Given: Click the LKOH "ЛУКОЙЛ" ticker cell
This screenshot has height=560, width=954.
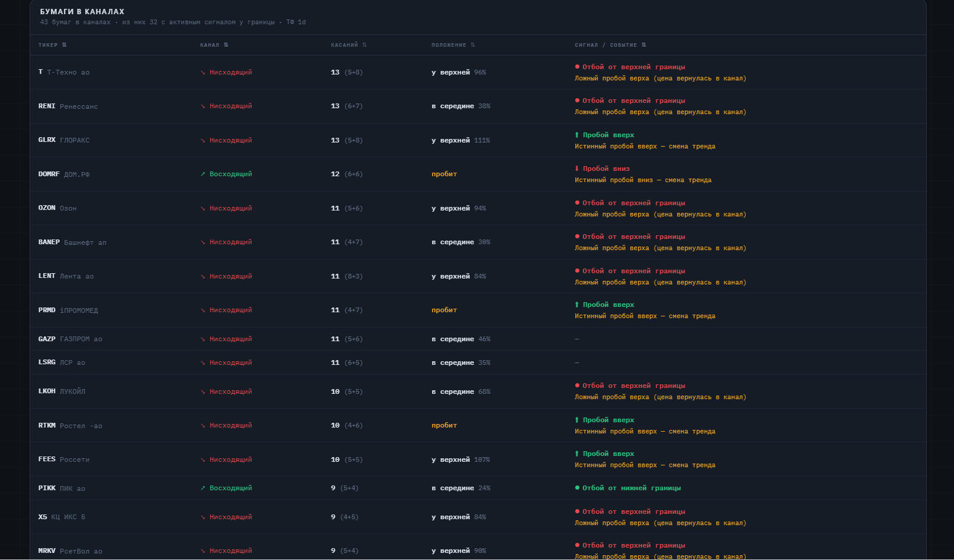Looking at the screenshot, I should tap(62, 391).
